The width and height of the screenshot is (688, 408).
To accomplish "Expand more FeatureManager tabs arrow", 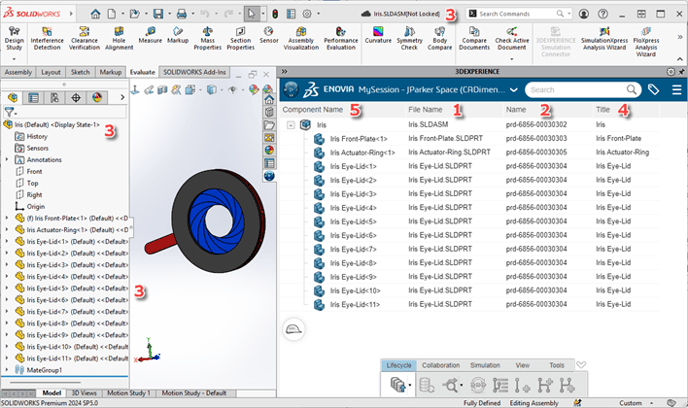I will [x=122, y=97].
